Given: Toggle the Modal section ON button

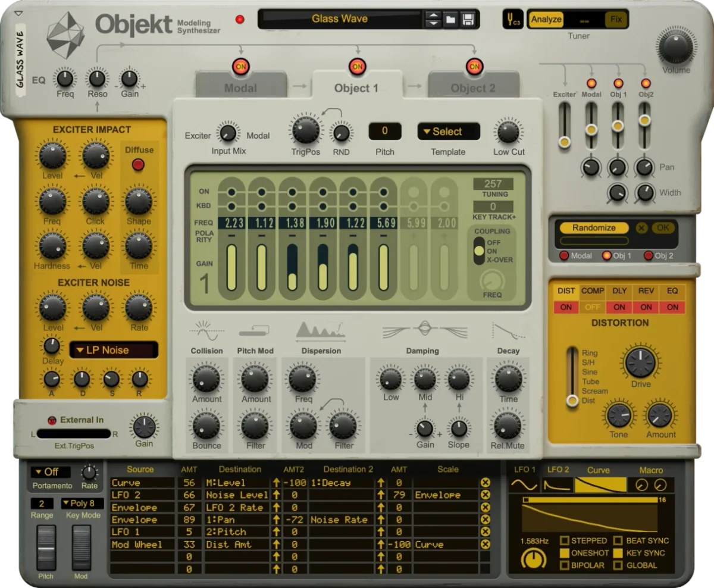Looking at the screenshot, I should pos(240,66).
